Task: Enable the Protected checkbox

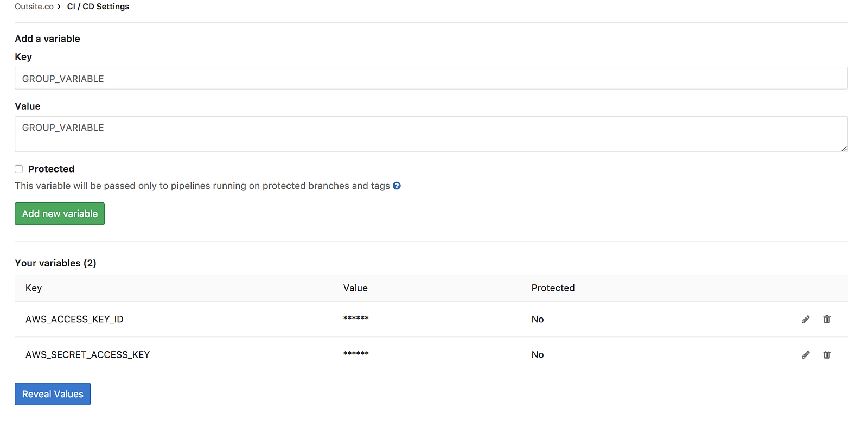Action: coord(19,169)
